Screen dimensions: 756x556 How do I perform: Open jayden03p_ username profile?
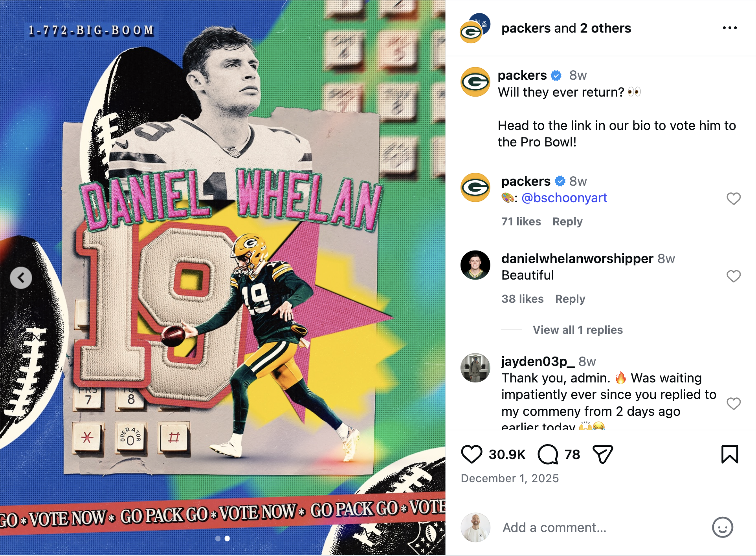(x=538, y=361)
